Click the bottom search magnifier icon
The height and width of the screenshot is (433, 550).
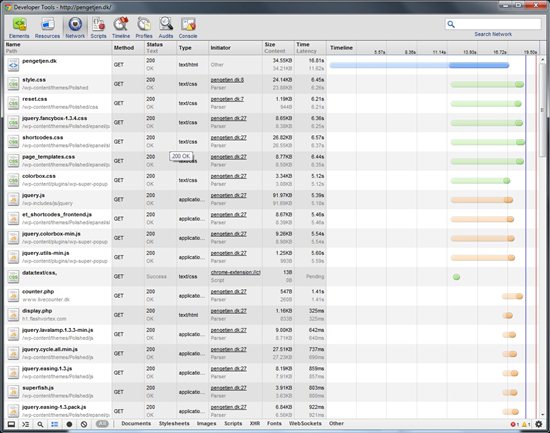40,424
